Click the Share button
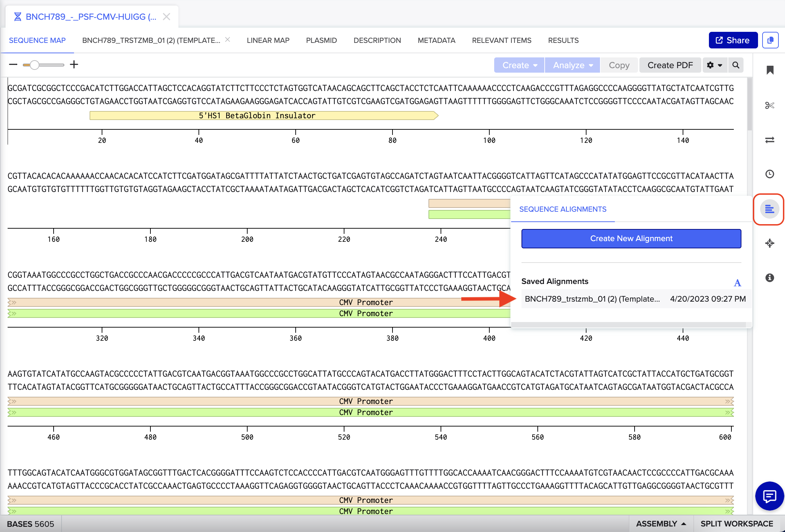Image resolution: width=785 pixels, height=532 pixels. (733, 40)
